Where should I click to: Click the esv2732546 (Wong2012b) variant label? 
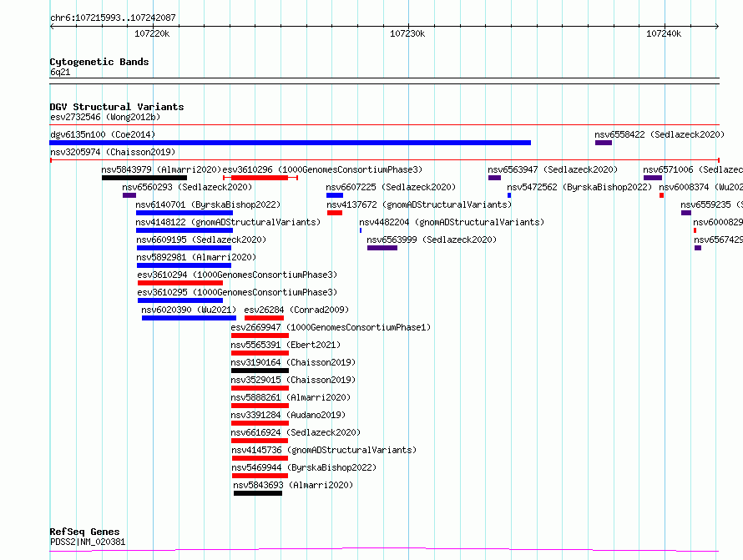click(105, 117)
